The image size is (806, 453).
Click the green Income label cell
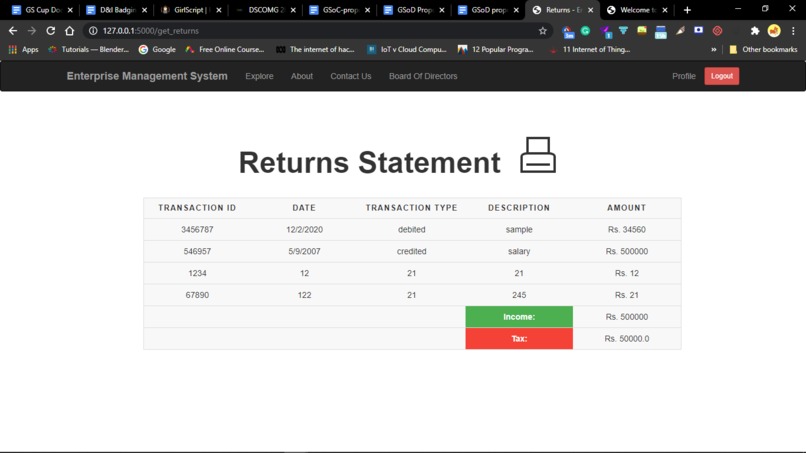[x=519, y=317]
